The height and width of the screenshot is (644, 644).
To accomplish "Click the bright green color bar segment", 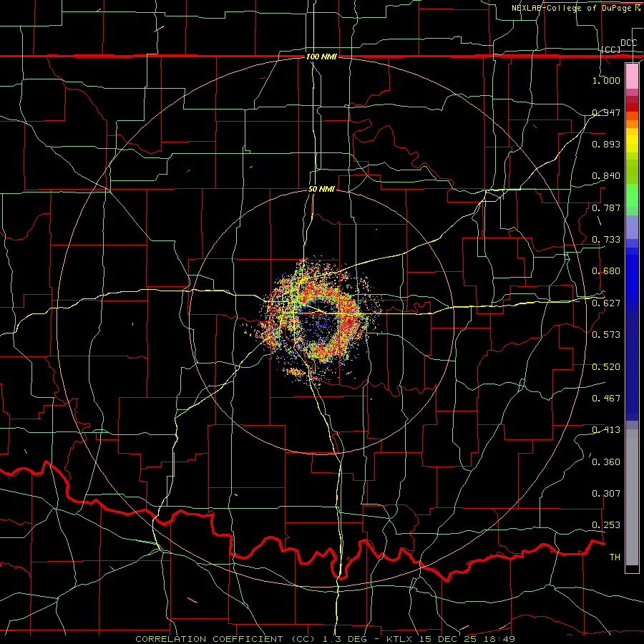I will tap(632, 195).
